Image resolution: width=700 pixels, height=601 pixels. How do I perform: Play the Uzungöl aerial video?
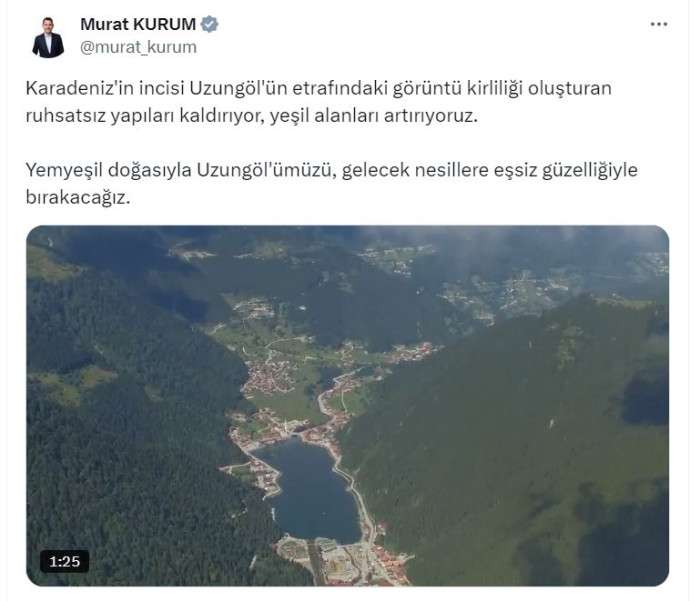[x=347, y=405]
